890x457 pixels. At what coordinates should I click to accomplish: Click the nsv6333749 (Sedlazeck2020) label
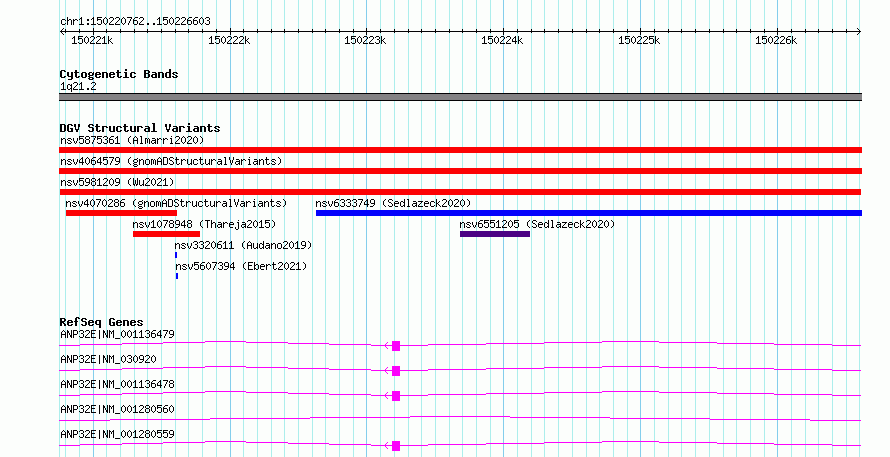pos(393,203)
